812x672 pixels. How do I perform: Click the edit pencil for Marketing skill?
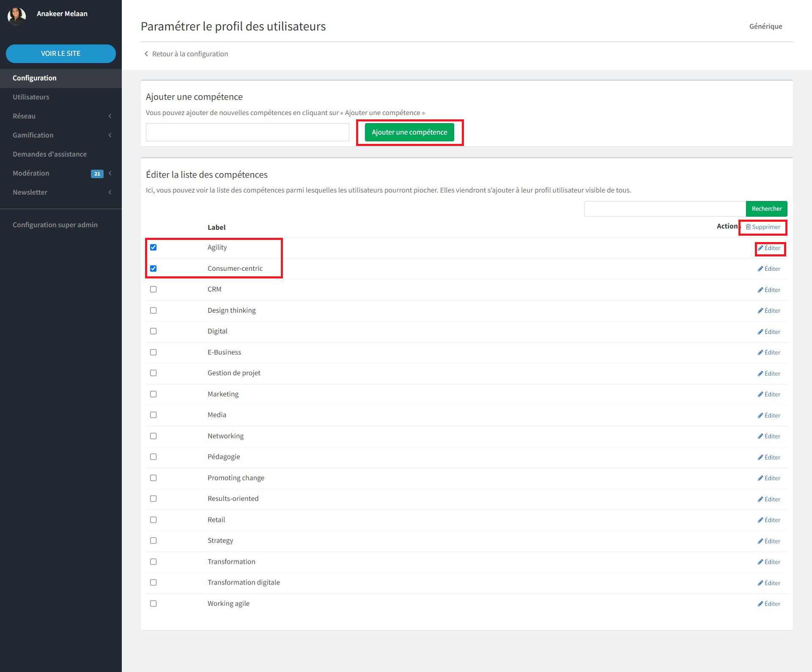pyautogui.click(x=760, y=394)
